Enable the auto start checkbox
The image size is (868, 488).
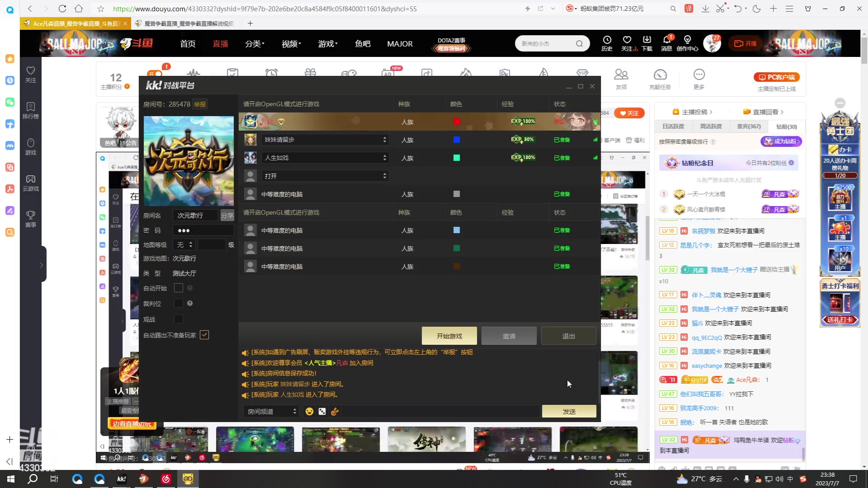[x=179, y=288]
